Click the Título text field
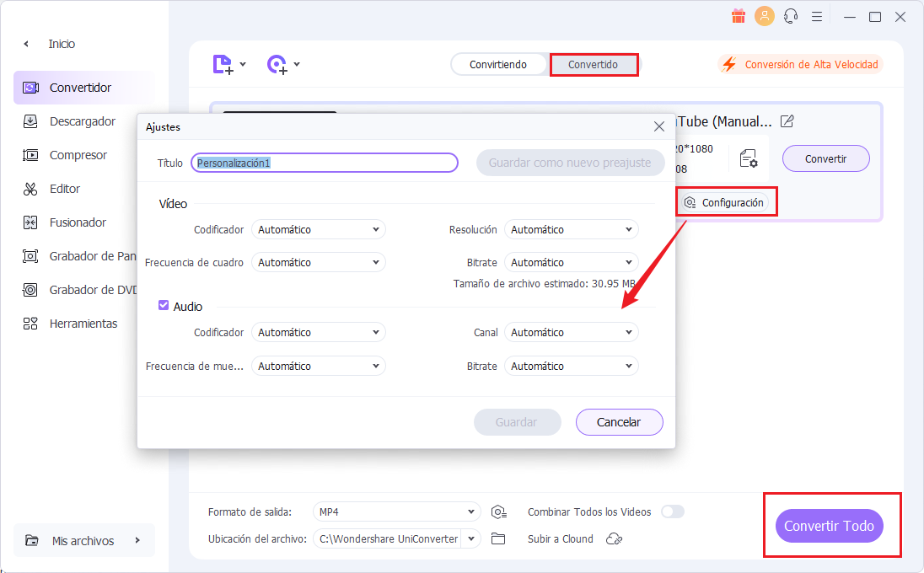This screenshot has height=573, width=924. 325,163
